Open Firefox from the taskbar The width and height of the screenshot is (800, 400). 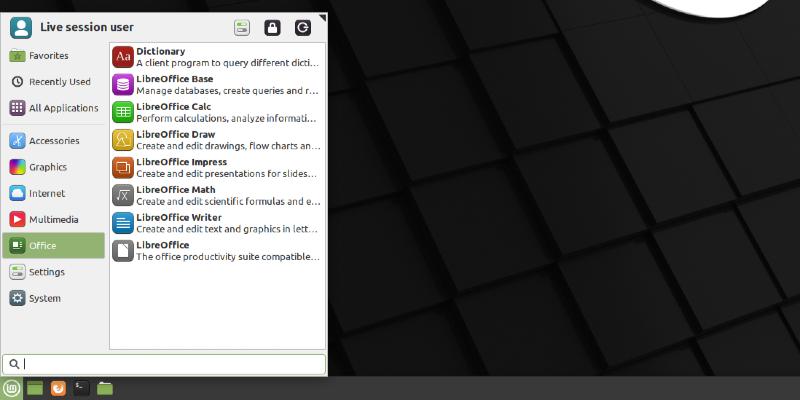click(x=59, y=388)
